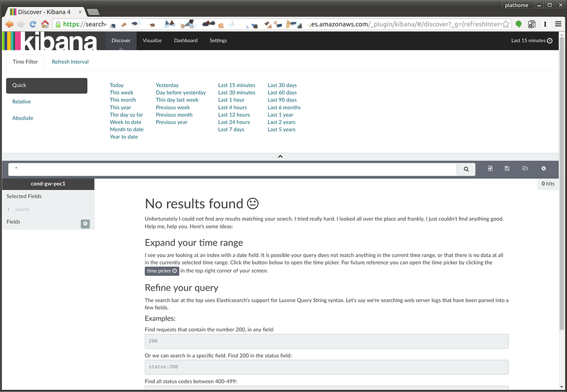Select Last 30 minutes range
Screen dimensions: 567x392
click(236, 93)
